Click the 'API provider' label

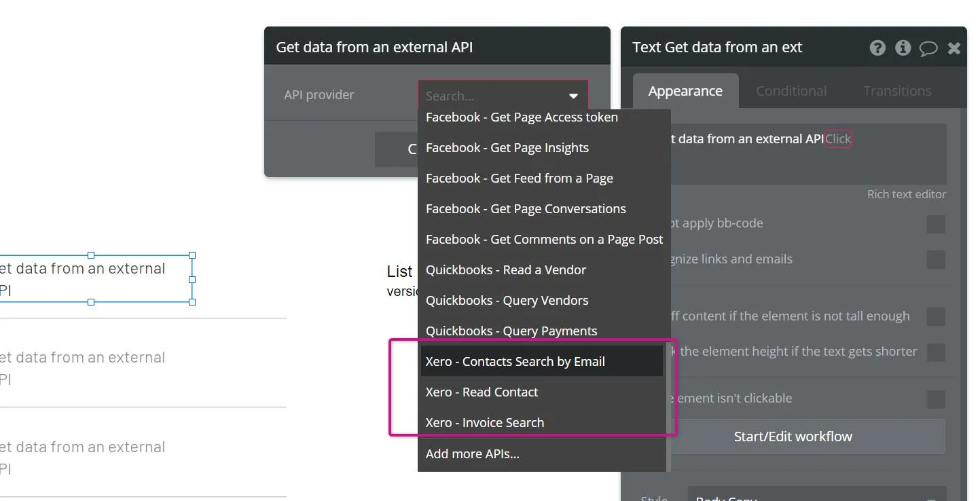pyautogui.click(x=319, y=95)
